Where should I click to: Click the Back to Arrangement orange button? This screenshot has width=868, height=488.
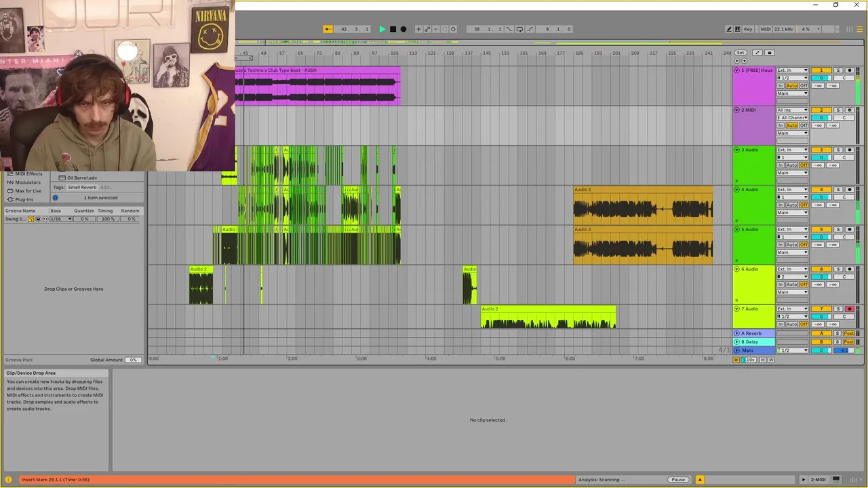(736, 360)
